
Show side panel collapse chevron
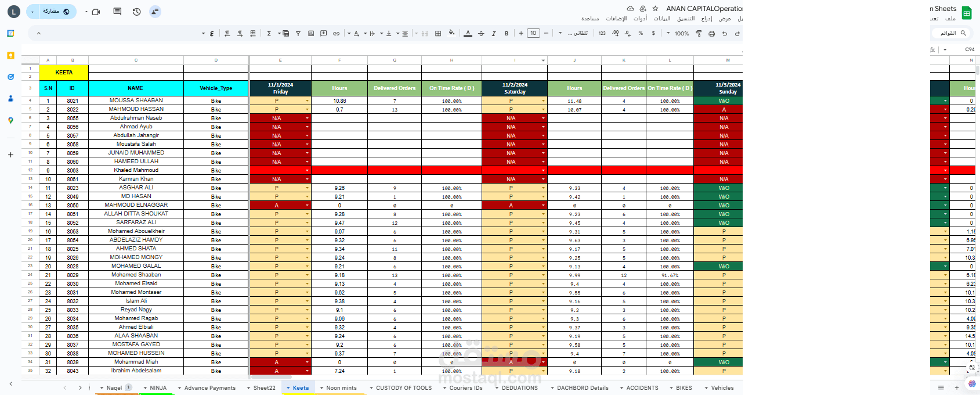point(10,383)
